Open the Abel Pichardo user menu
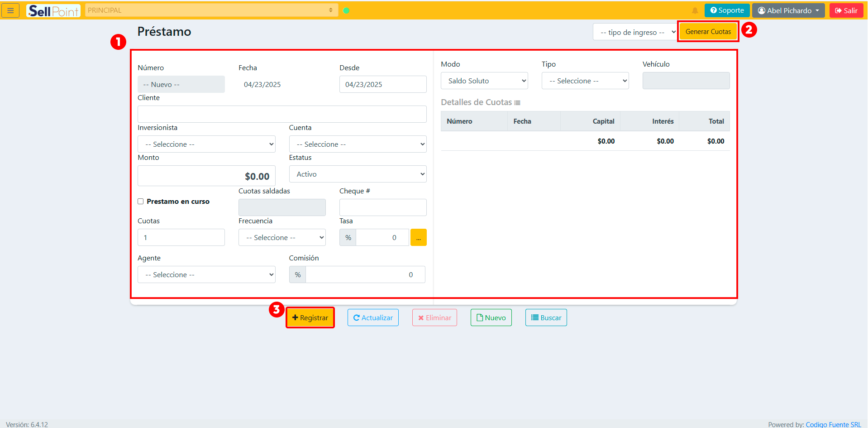This screenshot has width=868, height=428. 788,10
